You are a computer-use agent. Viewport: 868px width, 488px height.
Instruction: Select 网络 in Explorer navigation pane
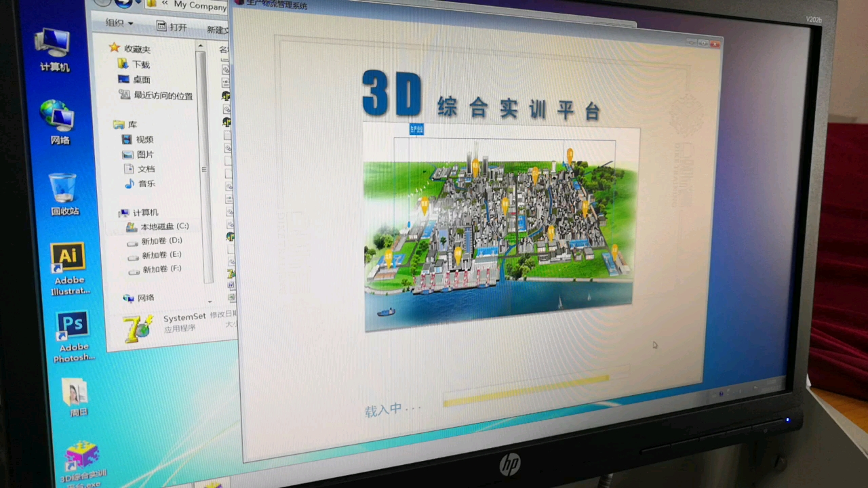tap(139, 298)
